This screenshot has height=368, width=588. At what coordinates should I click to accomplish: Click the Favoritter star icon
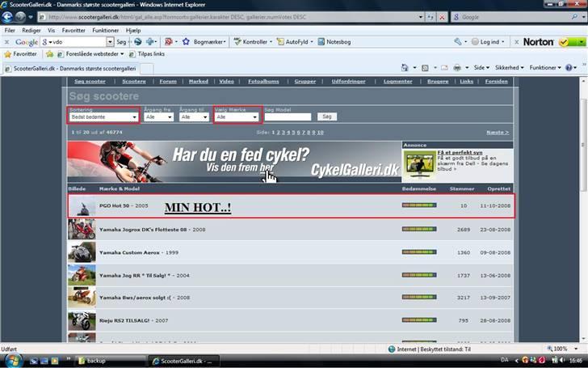point(7,54)
